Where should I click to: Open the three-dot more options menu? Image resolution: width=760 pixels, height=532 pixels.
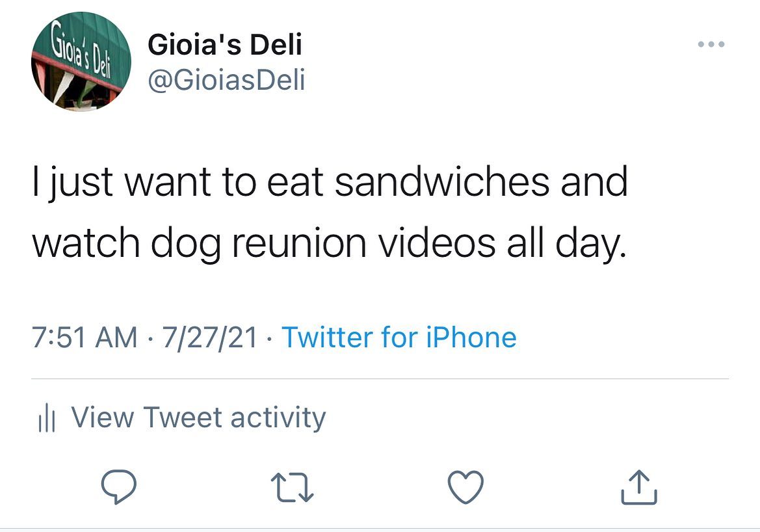coord(711,45)
